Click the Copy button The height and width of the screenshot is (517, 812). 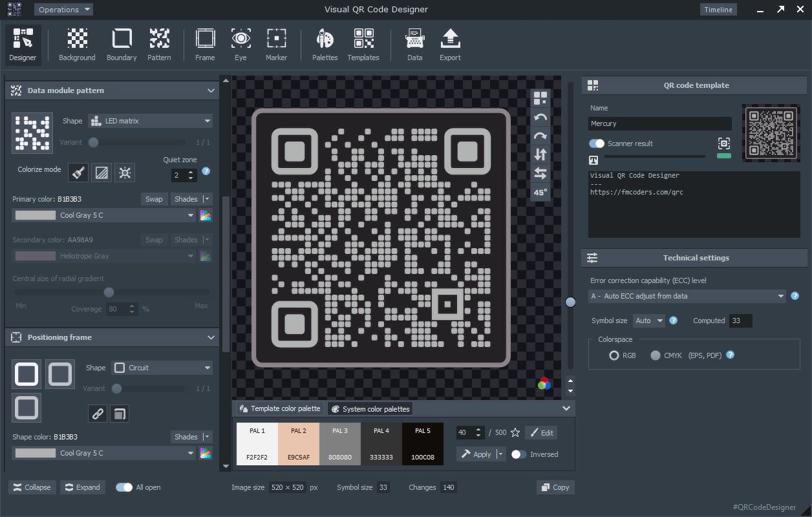point(555,487)
